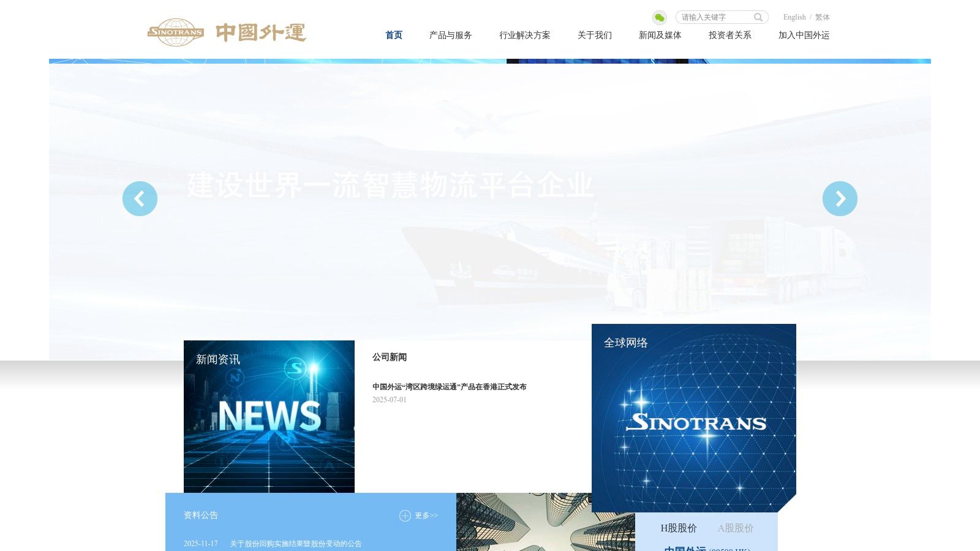Expand the 关于我们 navigation item

594,36
